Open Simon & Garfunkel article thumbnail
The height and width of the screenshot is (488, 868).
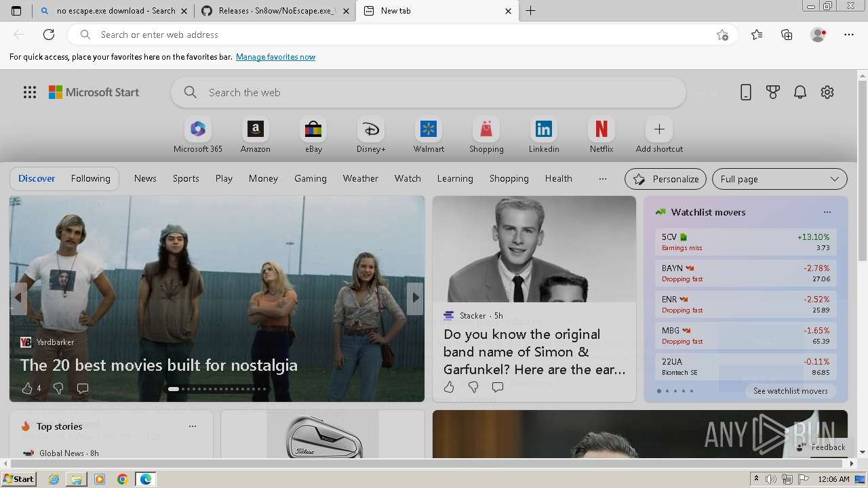pyautogui.click(x=534, y=249)
